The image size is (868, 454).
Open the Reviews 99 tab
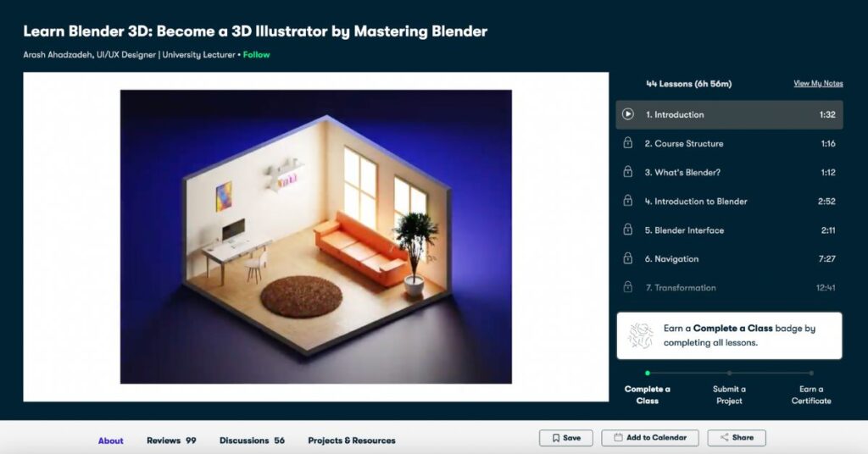click(171, 440)
